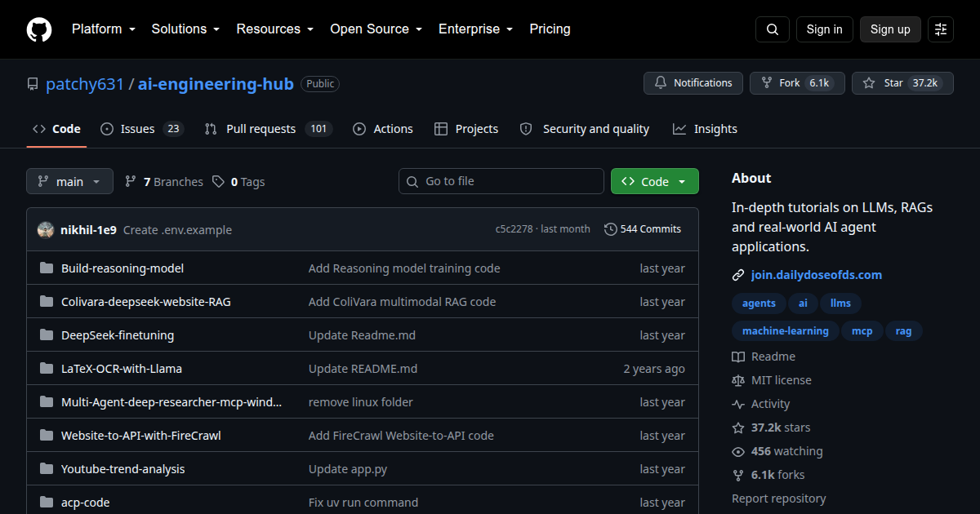Fork this repository
Screen dimensions: 980x514
point(797,83)
